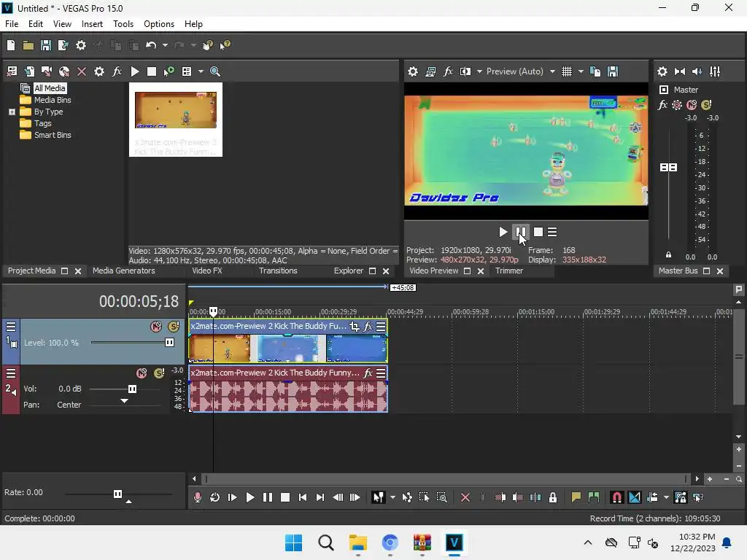
Task: Click Downmix Output icon in Master Bus
Action: 680,71
